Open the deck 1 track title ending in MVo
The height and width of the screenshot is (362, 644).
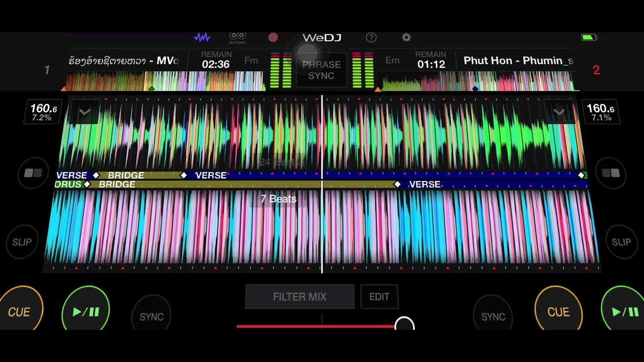pos(124,61)
